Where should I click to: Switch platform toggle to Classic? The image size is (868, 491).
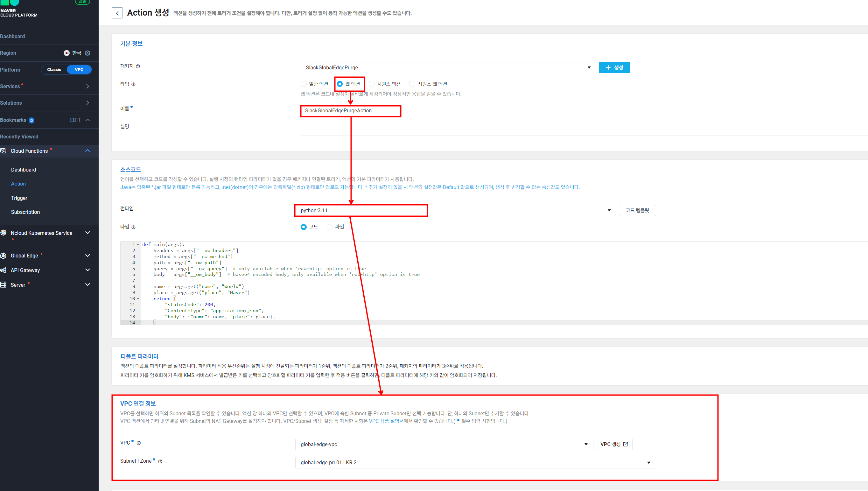[54, 69]
